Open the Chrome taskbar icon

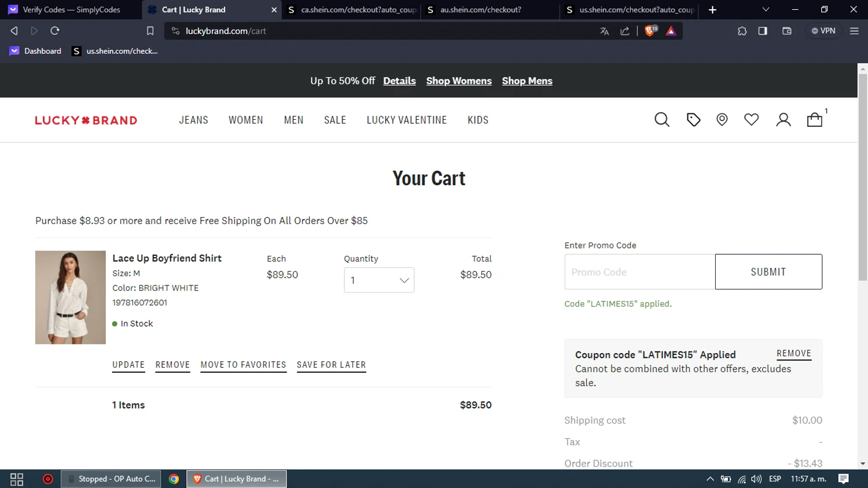174,479
